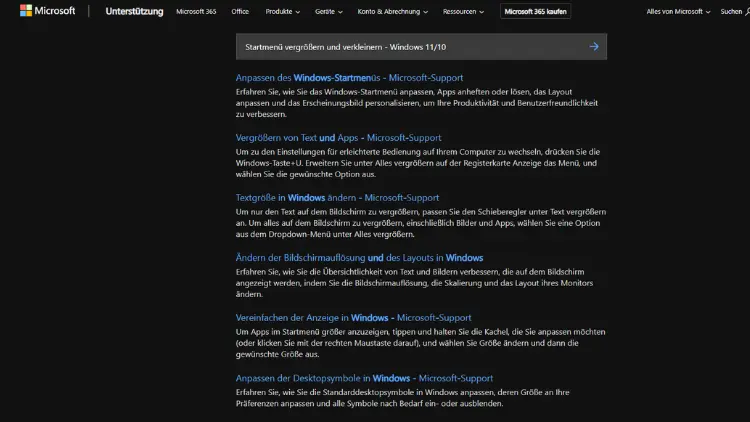Click the Microsoft logo icon
This screenshot has height=422, width=750.
(26, 11)
